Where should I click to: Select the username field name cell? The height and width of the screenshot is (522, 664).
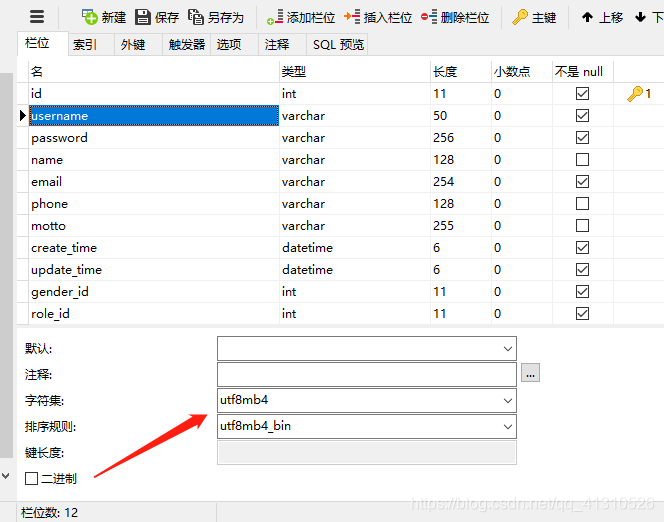click(154, 116)
